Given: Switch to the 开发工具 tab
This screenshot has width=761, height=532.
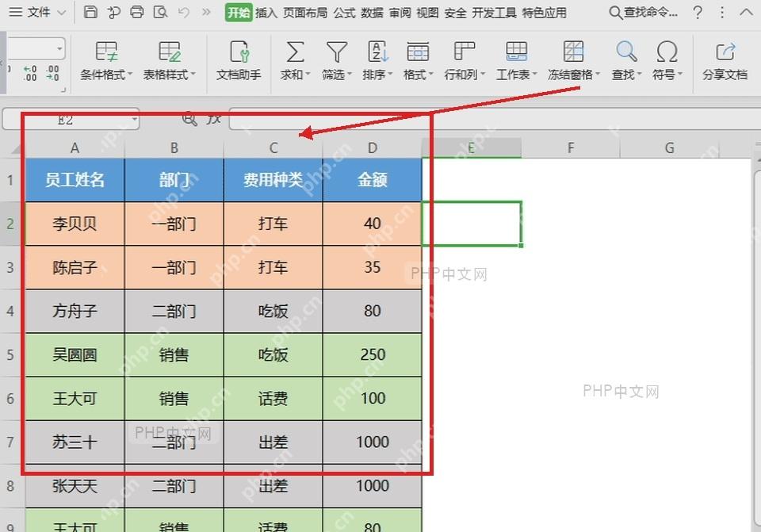Looking at the screenshot, I should 494,13.
